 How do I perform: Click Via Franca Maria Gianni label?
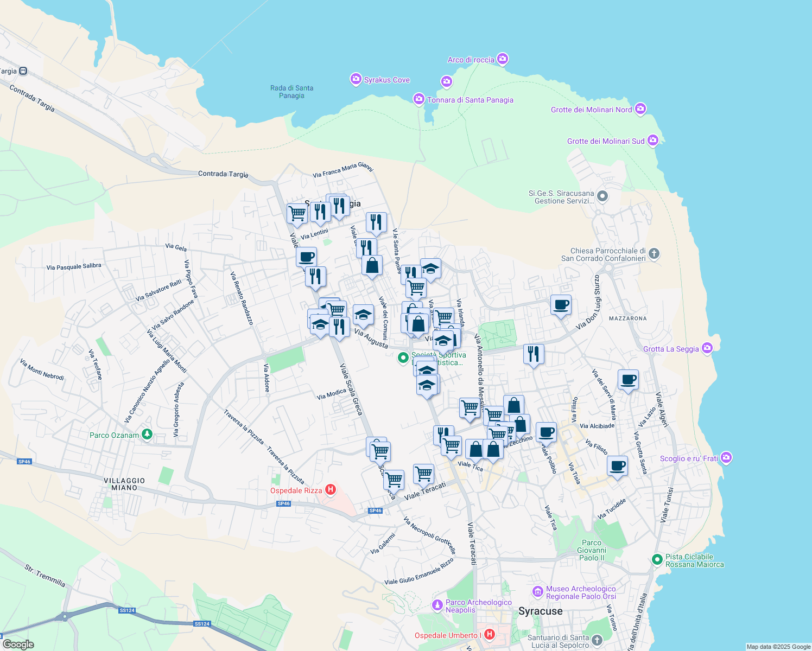(343, 170)
